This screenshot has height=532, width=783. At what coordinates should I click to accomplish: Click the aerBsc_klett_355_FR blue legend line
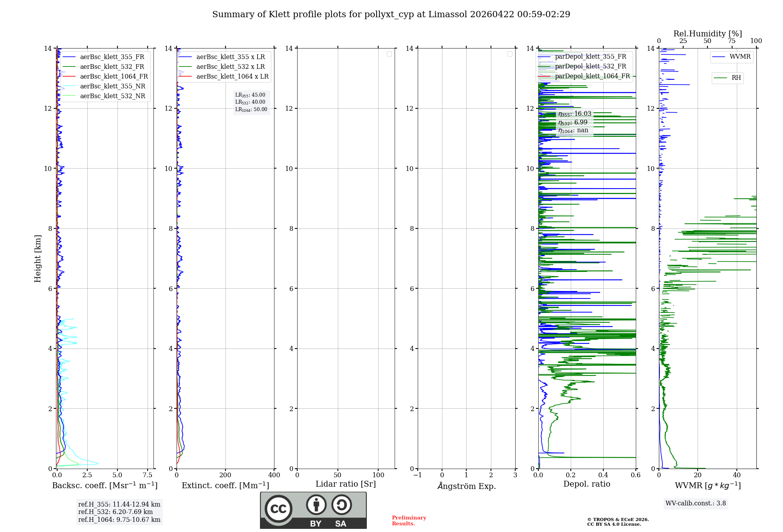click(x=69, y=57)
